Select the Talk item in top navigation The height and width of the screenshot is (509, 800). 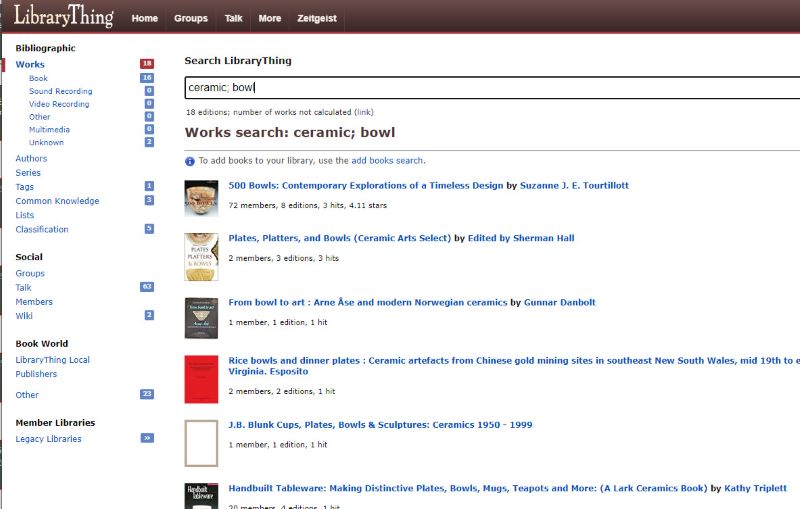[x=233, y=18]
